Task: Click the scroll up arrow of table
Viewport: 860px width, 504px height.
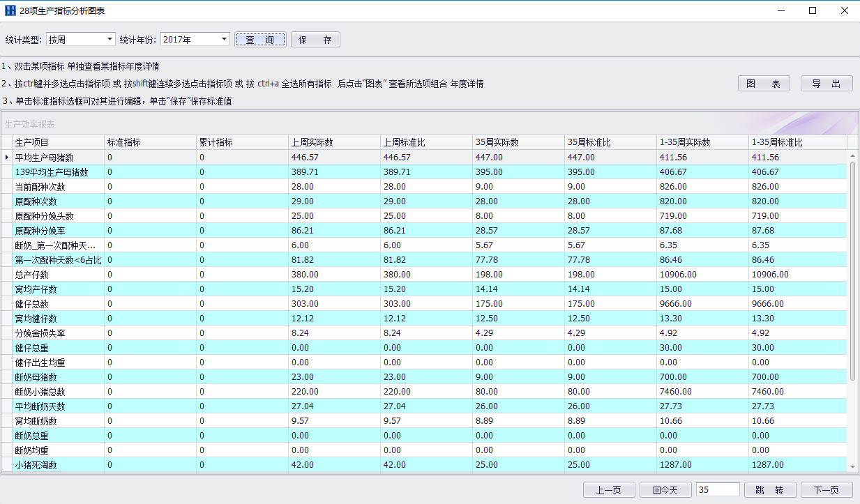Action: 852,155
